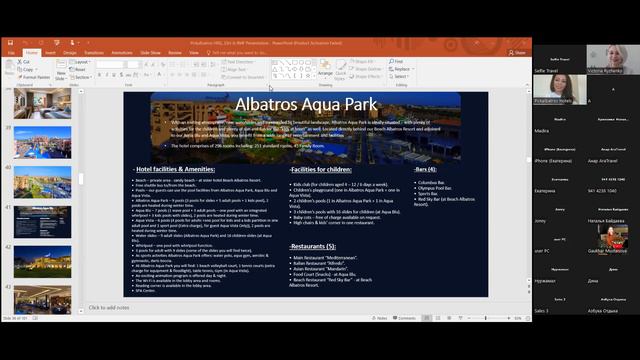Viewport: 640px width, 360px height.
Task: Click the zoom in plus button
Action: tap(509, 318)
